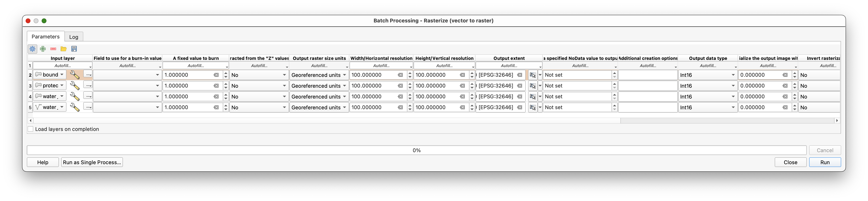Click the Help button
The image size is (868, 201).
click(43, 162)
